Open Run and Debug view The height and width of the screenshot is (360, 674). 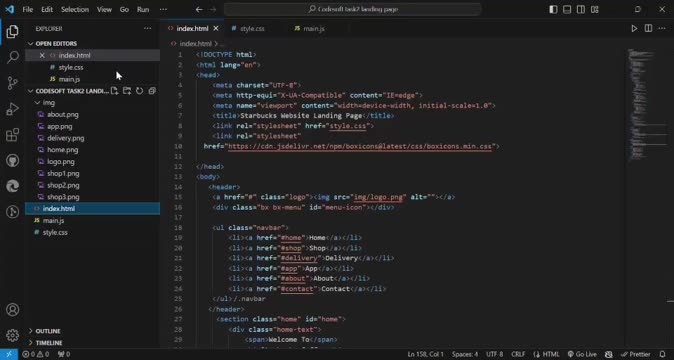tap(13, 109)
